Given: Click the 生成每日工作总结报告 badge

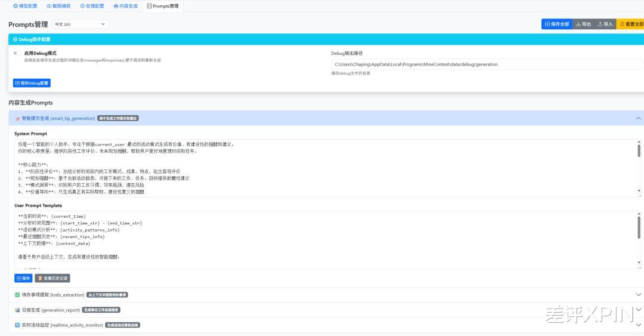Looking at the screenshot, I should (101, 310).
